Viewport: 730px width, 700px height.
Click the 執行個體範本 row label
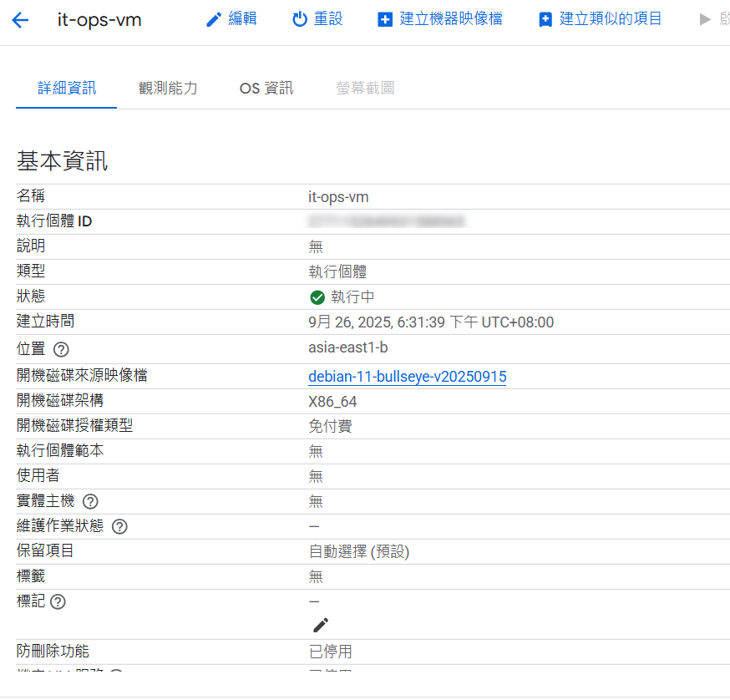(x=60, y=451)
